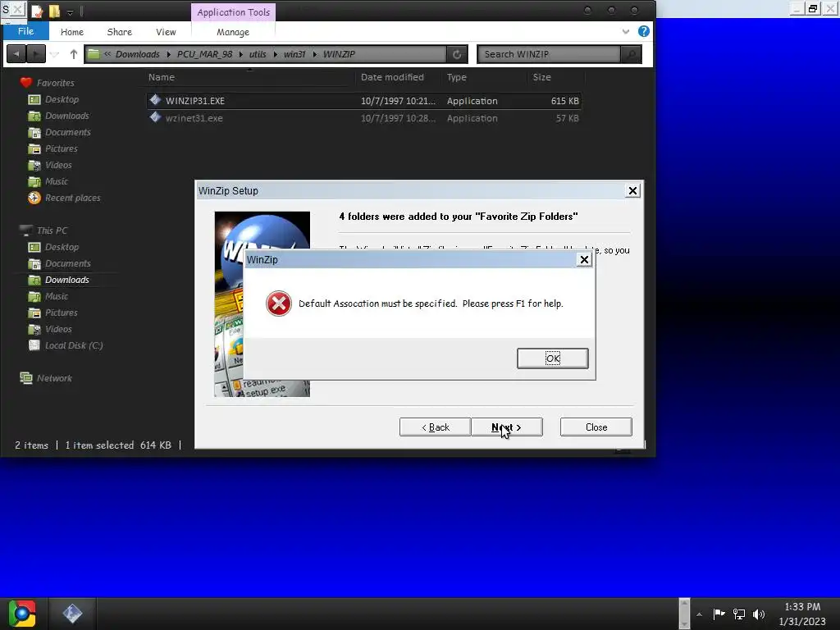This screenshot has height=630, width=840.
Task: Open Favorites in the navigation pane
Action: pyautogui.click(x=56, y=83)
